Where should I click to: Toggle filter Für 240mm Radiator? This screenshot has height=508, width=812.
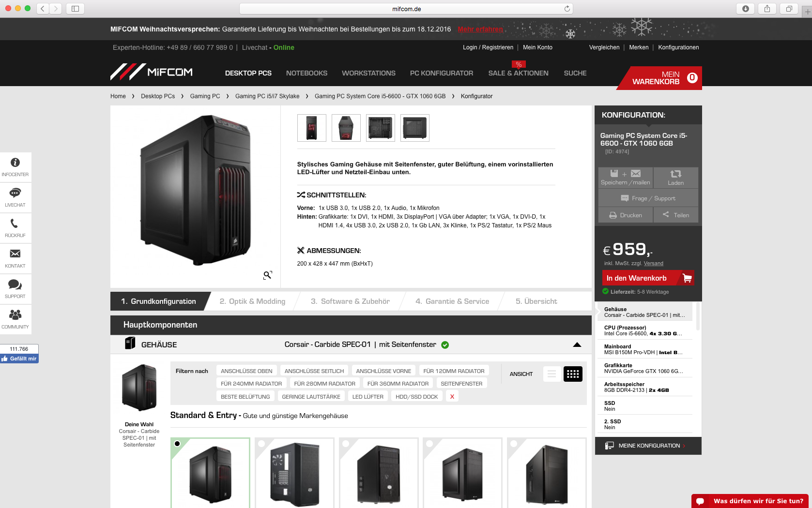tap(251, 384)
